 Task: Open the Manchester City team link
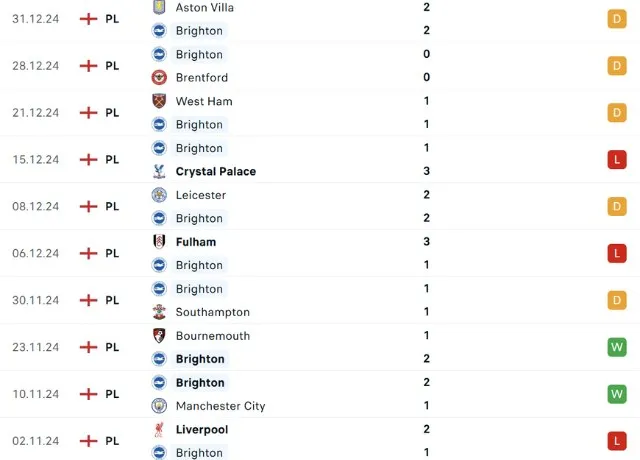click(x=220, y=406)
